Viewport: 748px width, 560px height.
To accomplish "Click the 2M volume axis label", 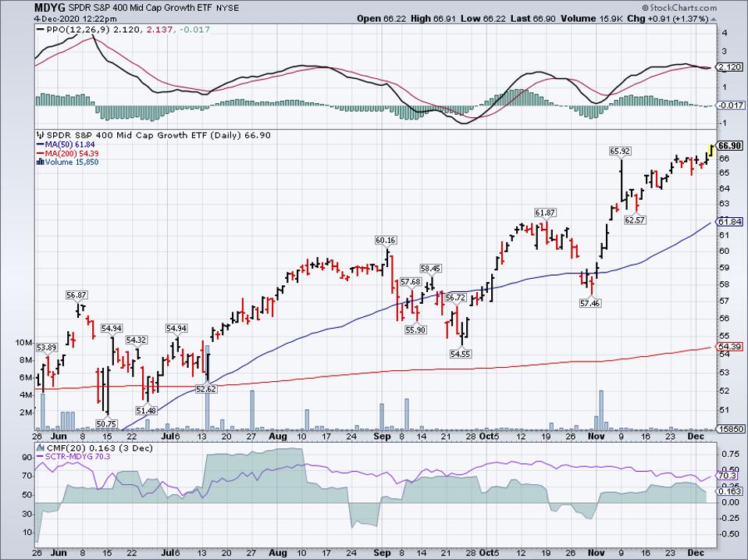I will [x=26, y=412].
